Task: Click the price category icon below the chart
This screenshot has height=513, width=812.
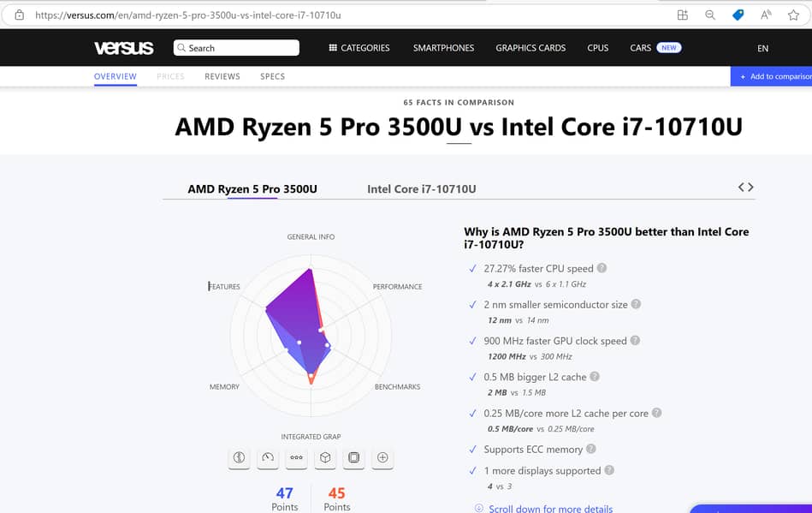Action: 239,457
